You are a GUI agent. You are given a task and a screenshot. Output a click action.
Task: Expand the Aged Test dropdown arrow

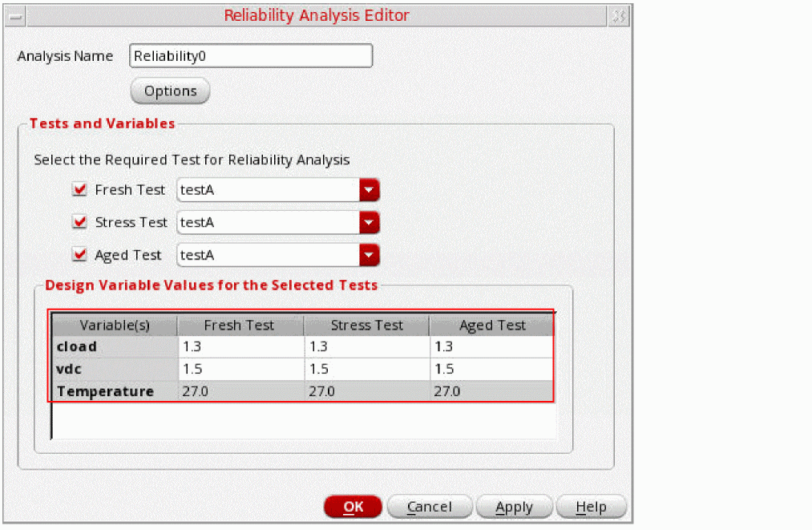coord(370,256)
